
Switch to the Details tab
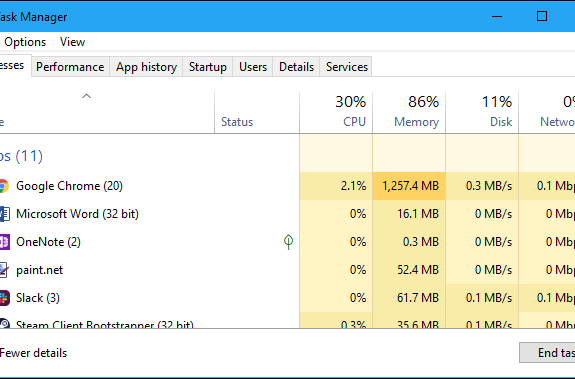[x=296, y=67]
